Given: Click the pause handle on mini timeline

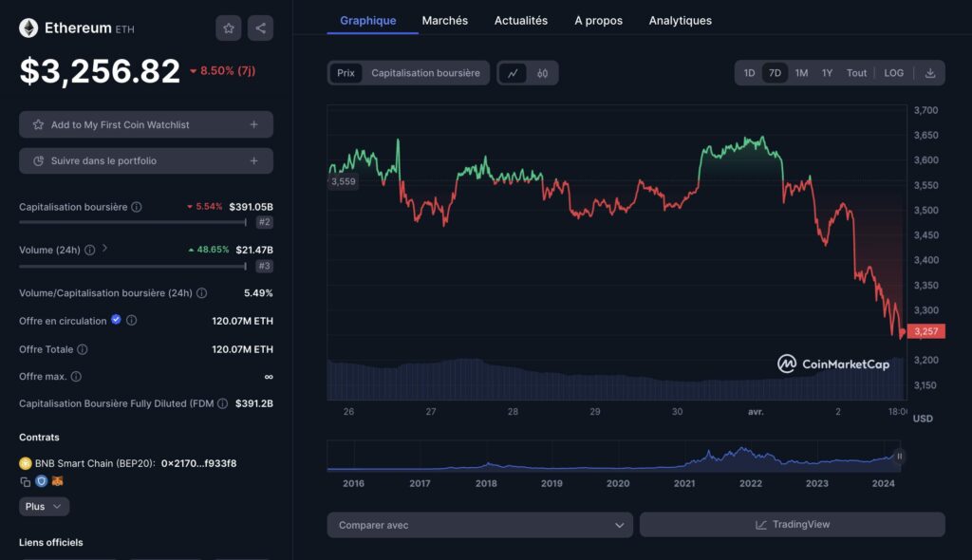Looking at the screenshot, I should 900,457.
